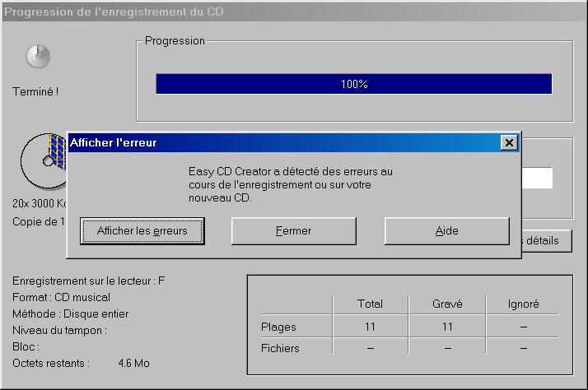Open Aide in the error dialog

446,230
